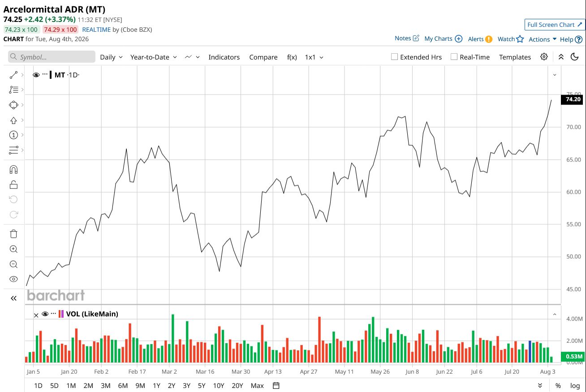The image size is (586, 392).
Task: Click the Arcelormittal ADR (MT) heading
Action: pos(55,9)
